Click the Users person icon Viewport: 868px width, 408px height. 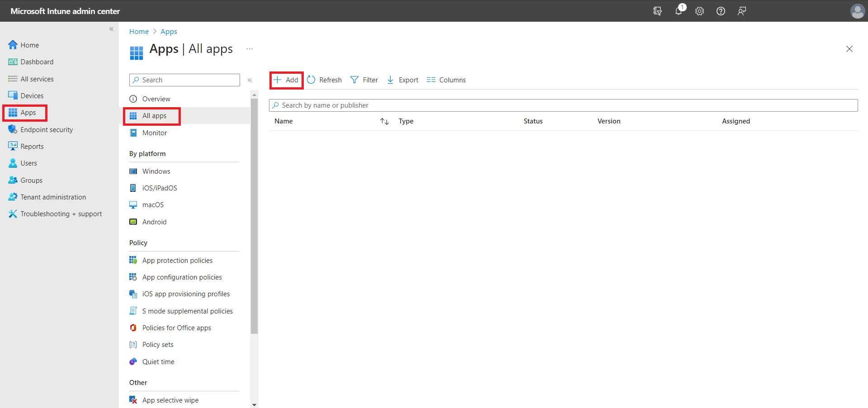point(13,163)
